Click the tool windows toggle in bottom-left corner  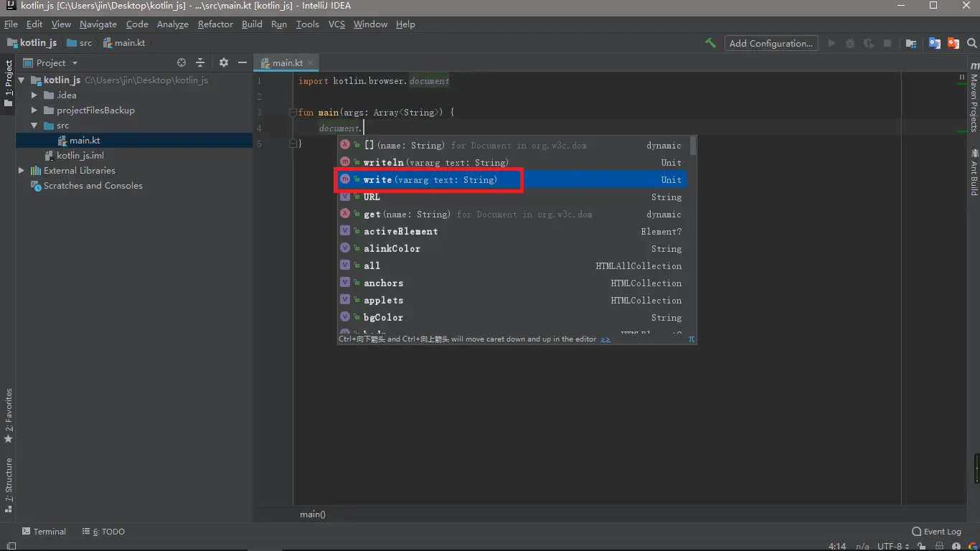coord(11,546)
